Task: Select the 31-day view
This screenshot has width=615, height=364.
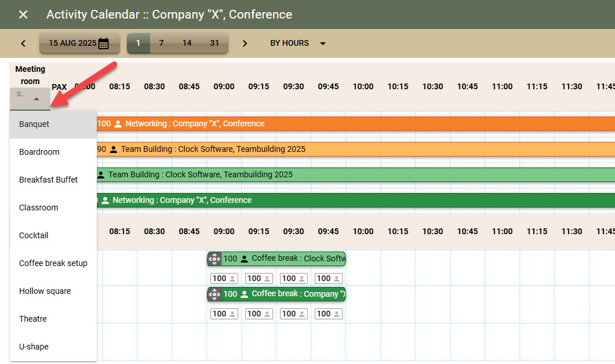Action: (214, 43)
